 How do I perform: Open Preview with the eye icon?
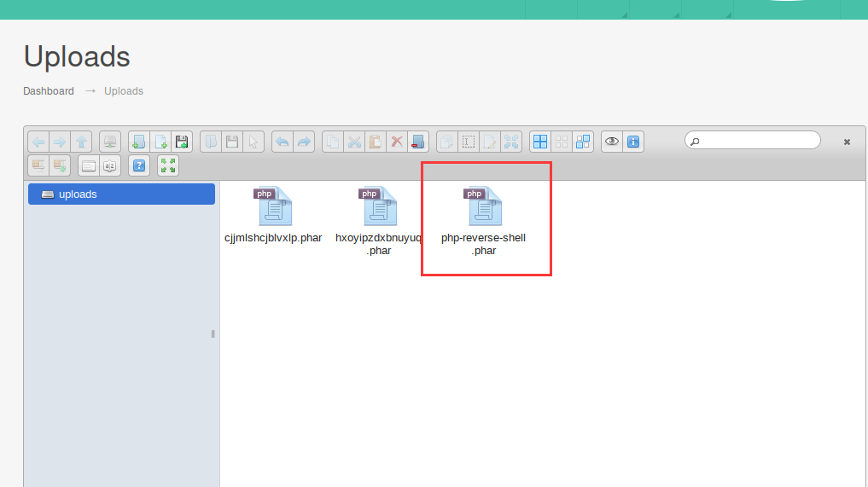tap(612, 142)
